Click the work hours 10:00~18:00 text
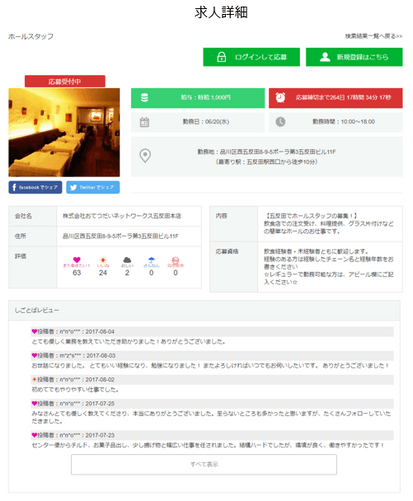Screen dimensions: 413x501 344,122
